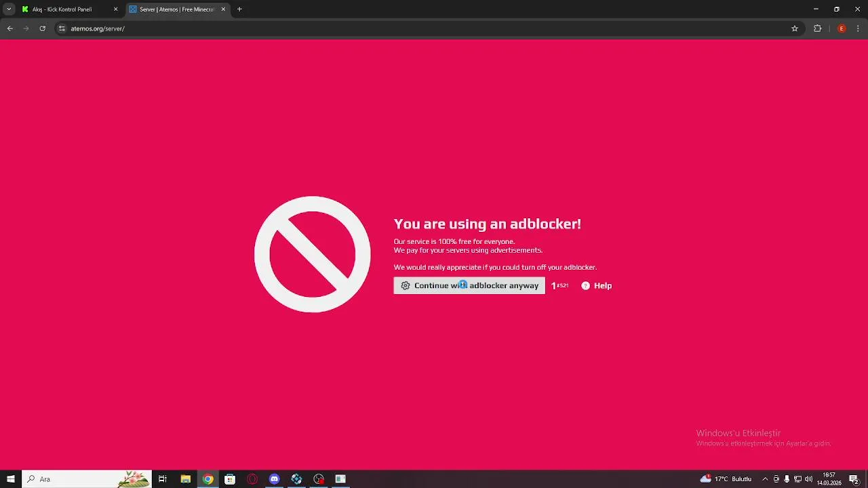Open Opera browser from the taskbar

(x=252, y=479)
